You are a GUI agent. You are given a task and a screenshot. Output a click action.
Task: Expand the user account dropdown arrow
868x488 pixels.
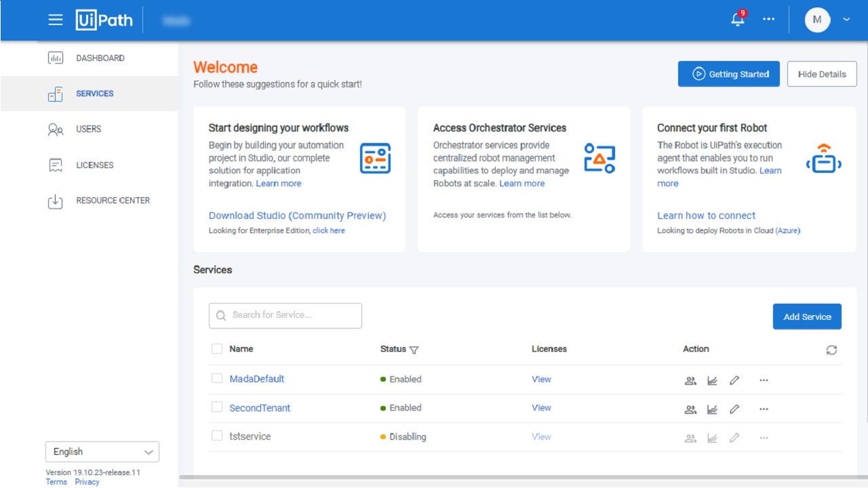tap(846, 20)
